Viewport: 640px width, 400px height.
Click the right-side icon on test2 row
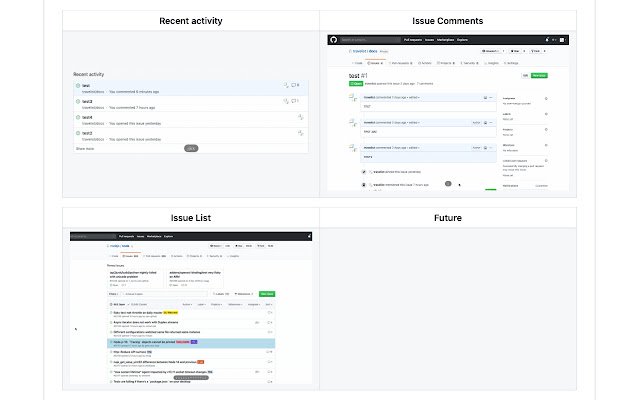point(300,133)
